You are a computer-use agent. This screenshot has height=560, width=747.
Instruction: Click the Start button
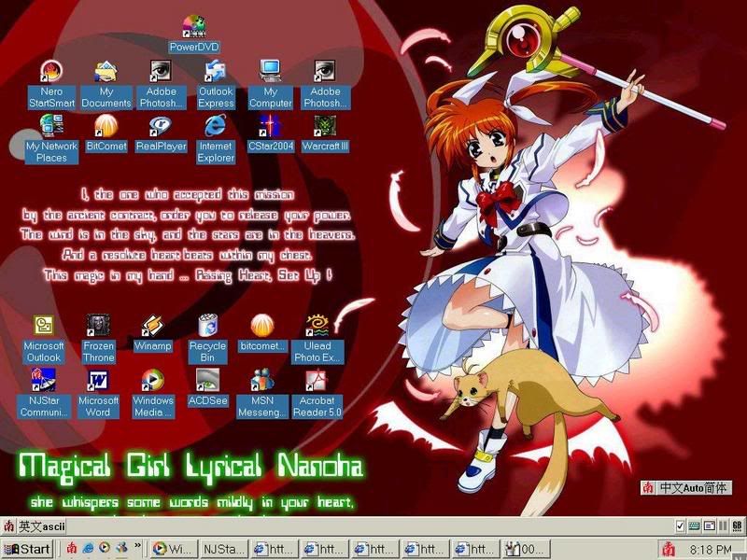[x=28, y=549]
